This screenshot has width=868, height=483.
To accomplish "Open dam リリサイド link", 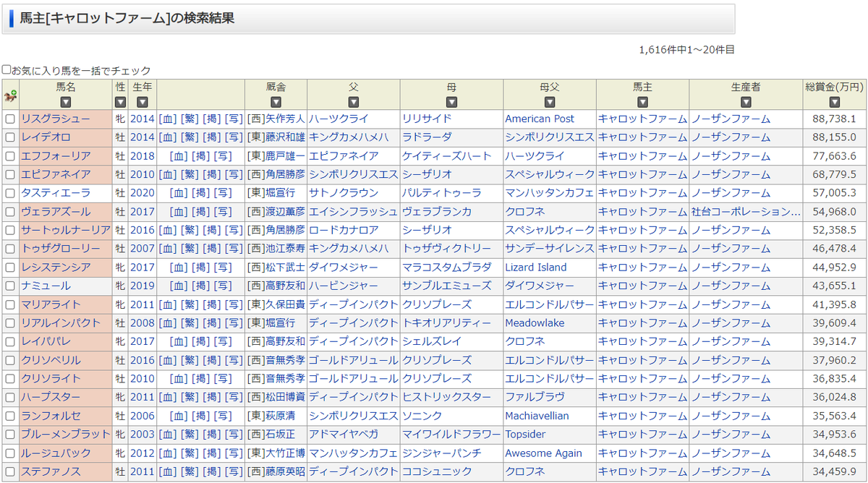I will point(427,119).
